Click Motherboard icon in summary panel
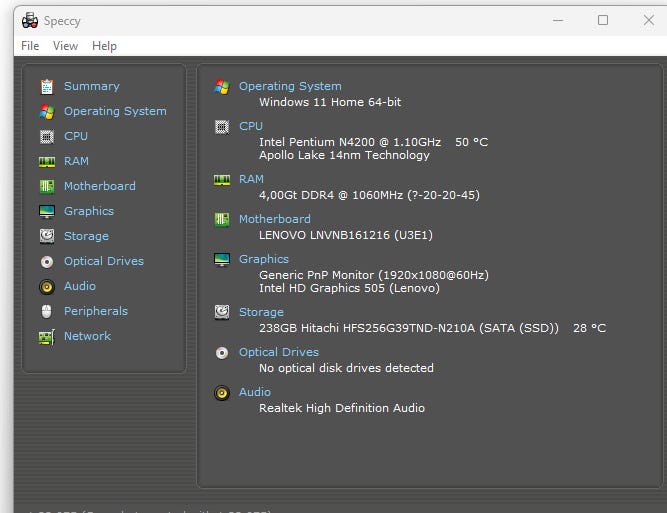 (222, 219)
